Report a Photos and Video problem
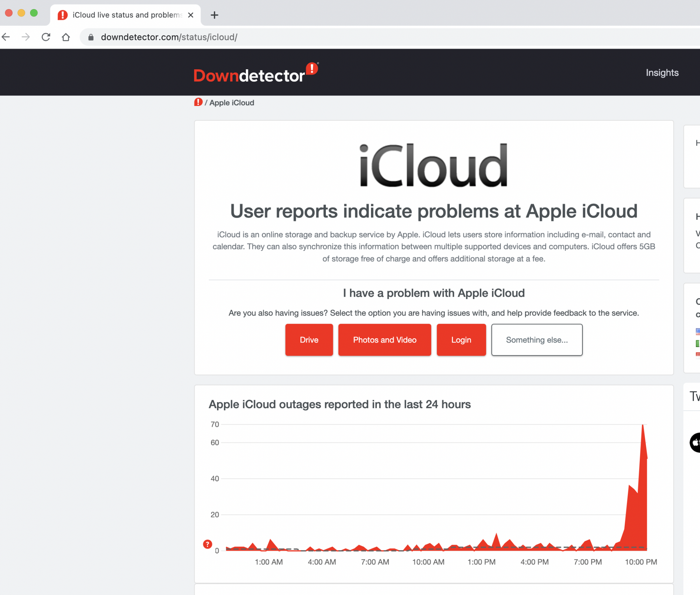Image resolution: width=700 pixels, height=595 pixels. [x=385, y=340]
